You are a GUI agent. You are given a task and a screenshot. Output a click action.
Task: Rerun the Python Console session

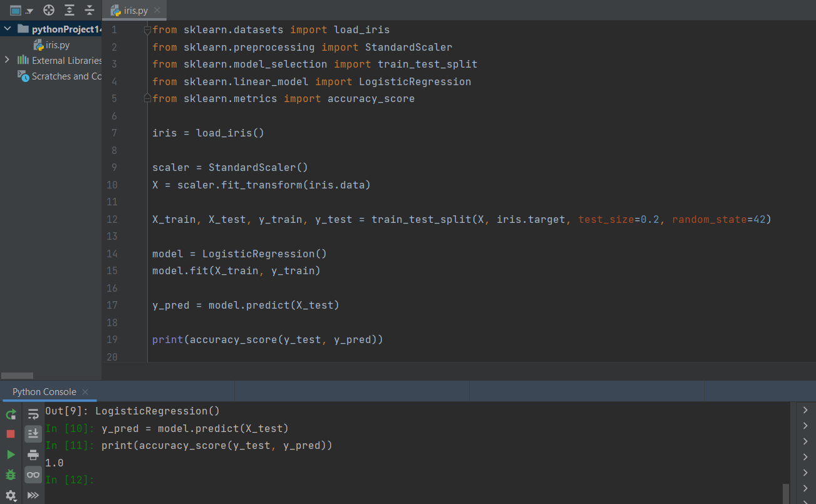(x=10, y=414)
